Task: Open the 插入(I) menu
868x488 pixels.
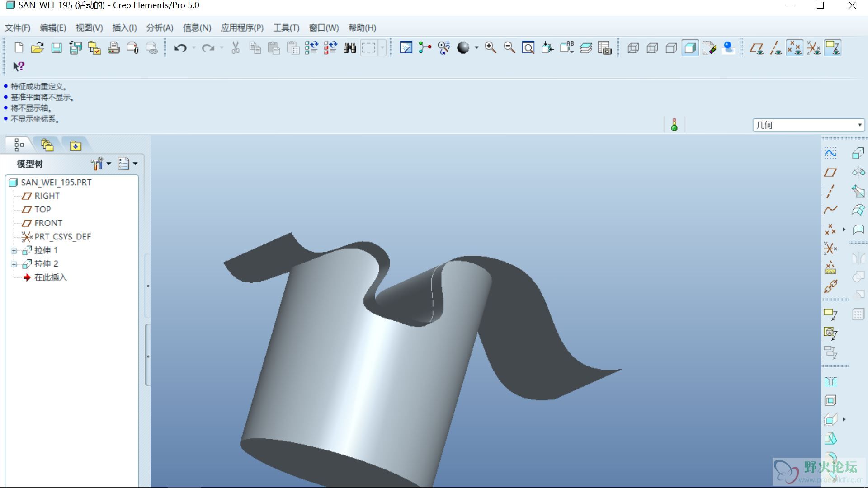Action: [x=124, y=28]
